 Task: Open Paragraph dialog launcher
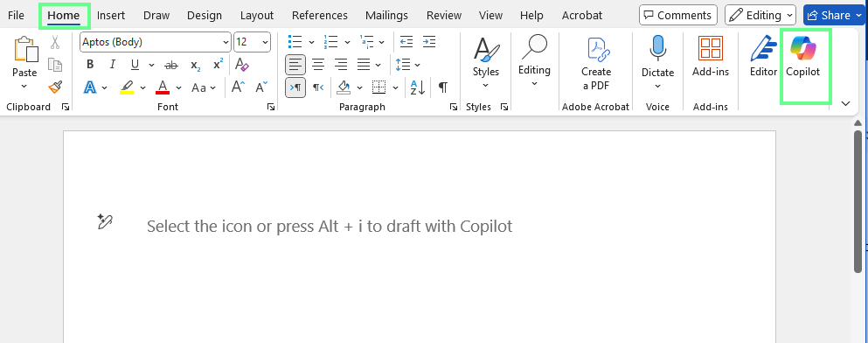tap(454, 107)
